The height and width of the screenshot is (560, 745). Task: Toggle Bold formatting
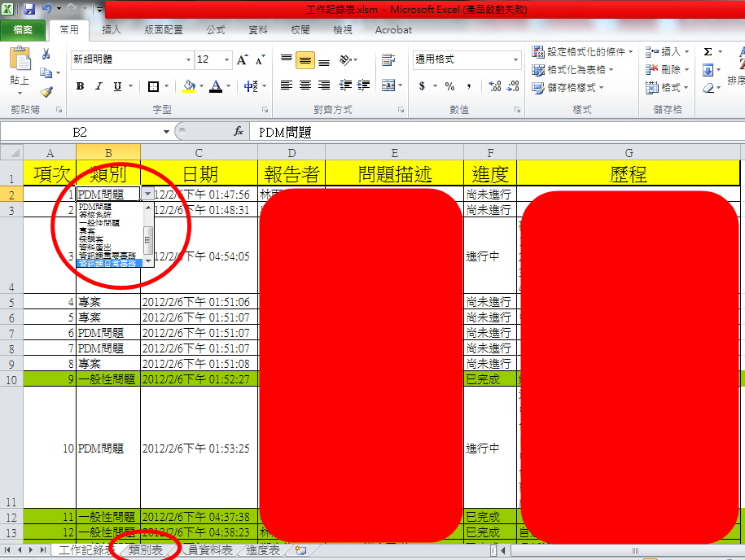(80, 86)
